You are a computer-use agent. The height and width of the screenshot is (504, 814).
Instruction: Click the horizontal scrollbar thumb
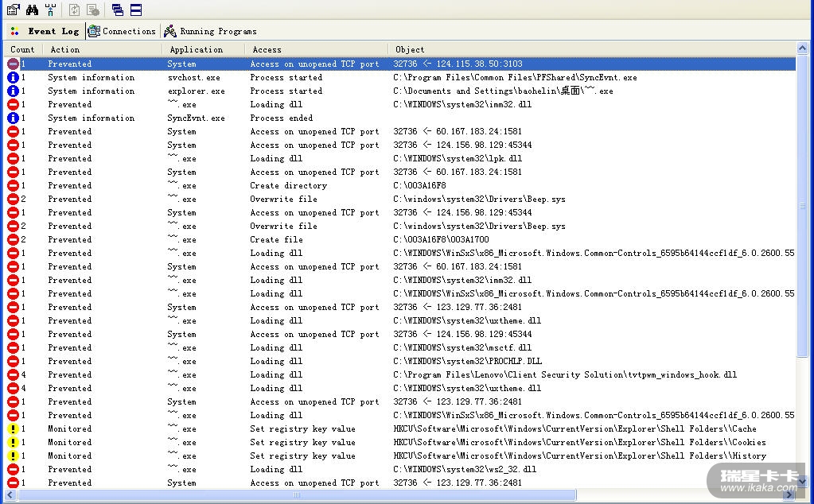click(x=294, y=495)
